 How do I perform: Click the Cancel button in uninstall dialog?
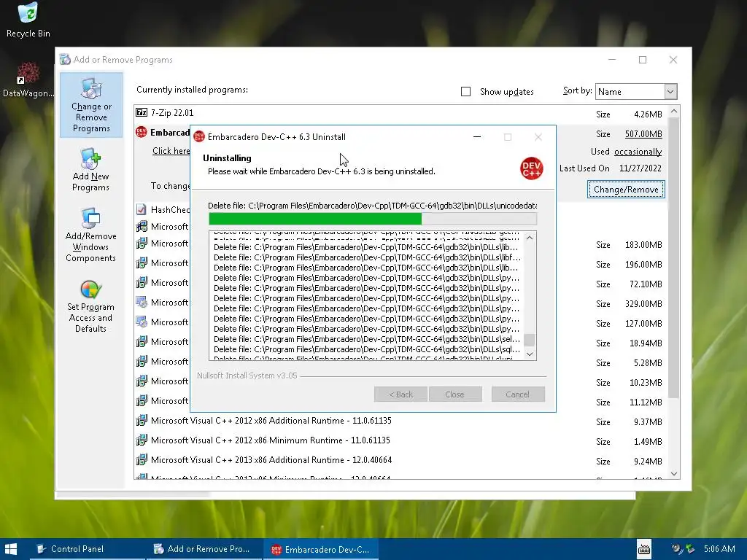coord(517,394)
